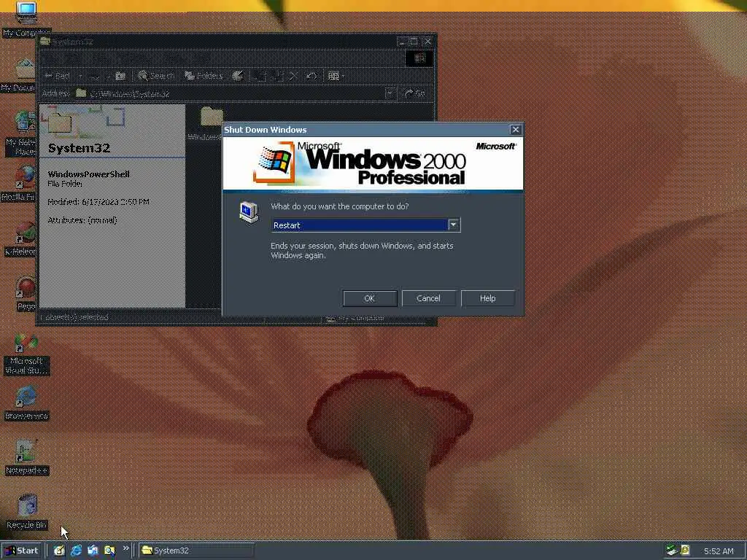Maximize the System32 Explorer window
Viewport: 747px width, 560px height.
414,42
